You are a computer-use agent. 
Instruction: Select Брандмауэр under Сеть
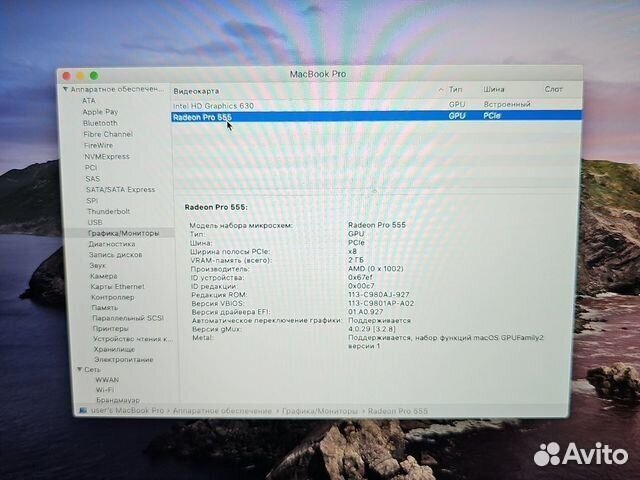click(118, 400)
